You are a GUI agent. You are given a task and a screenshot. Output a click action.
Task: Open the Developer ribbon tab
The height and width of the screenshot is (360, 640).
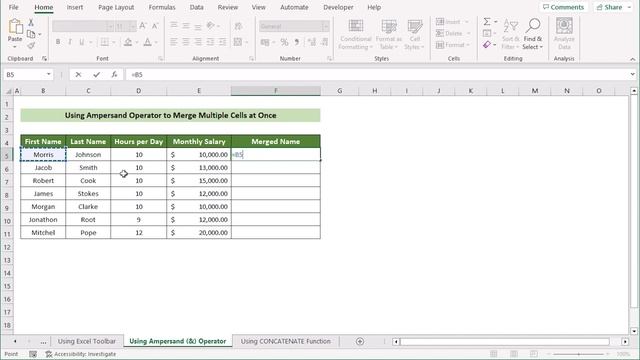pyautogui.click(x=338, y=7)
